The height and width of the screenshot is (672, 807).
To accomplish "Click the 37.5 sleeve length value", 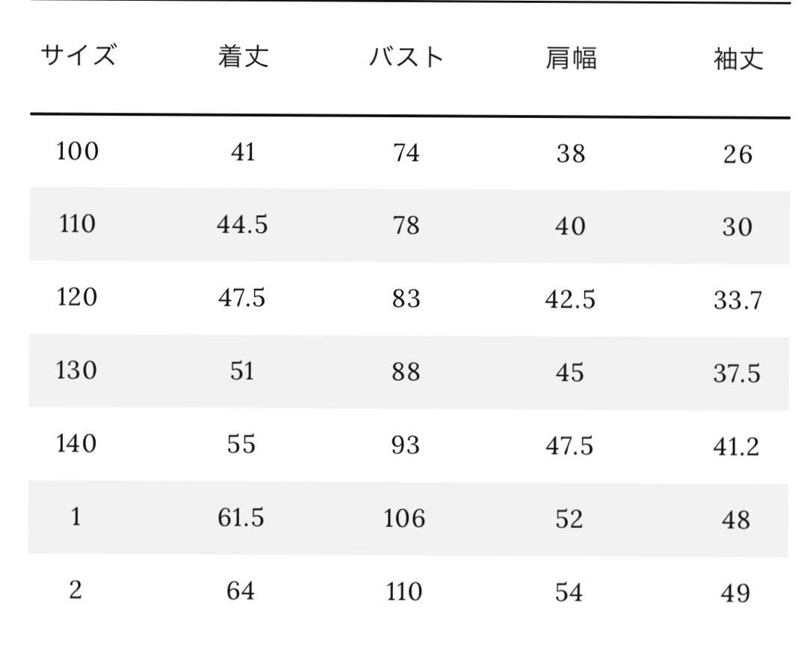I will click(737, 373).
